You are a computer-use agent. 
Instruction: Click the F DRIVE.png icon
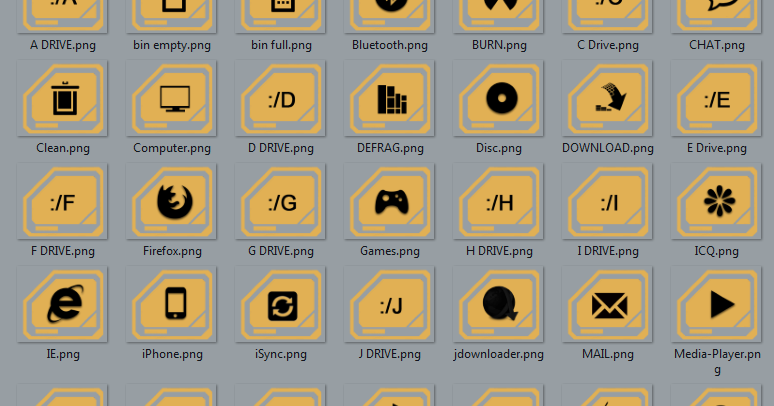63,202
